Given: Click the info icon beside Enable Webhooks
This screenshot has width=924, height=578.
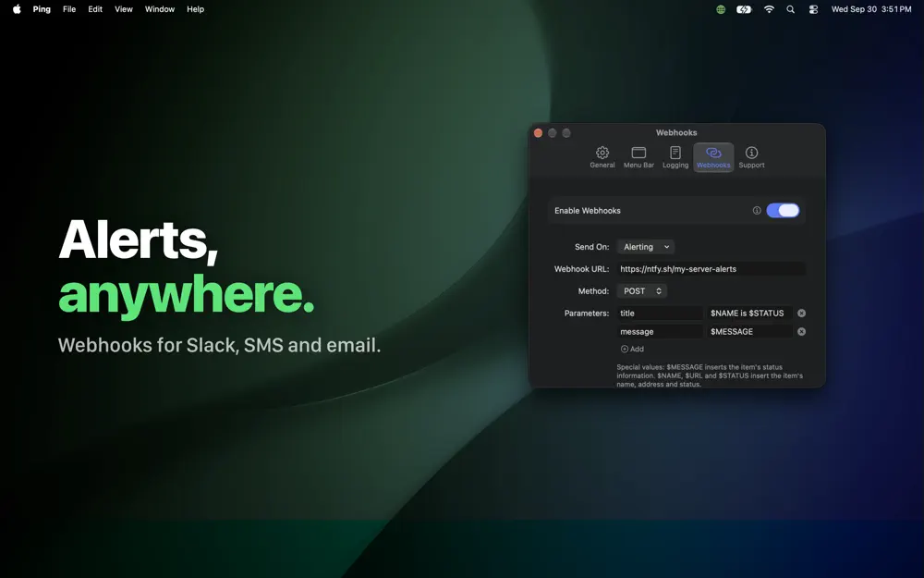Looking at the screenshot, I should pos(757,211).
